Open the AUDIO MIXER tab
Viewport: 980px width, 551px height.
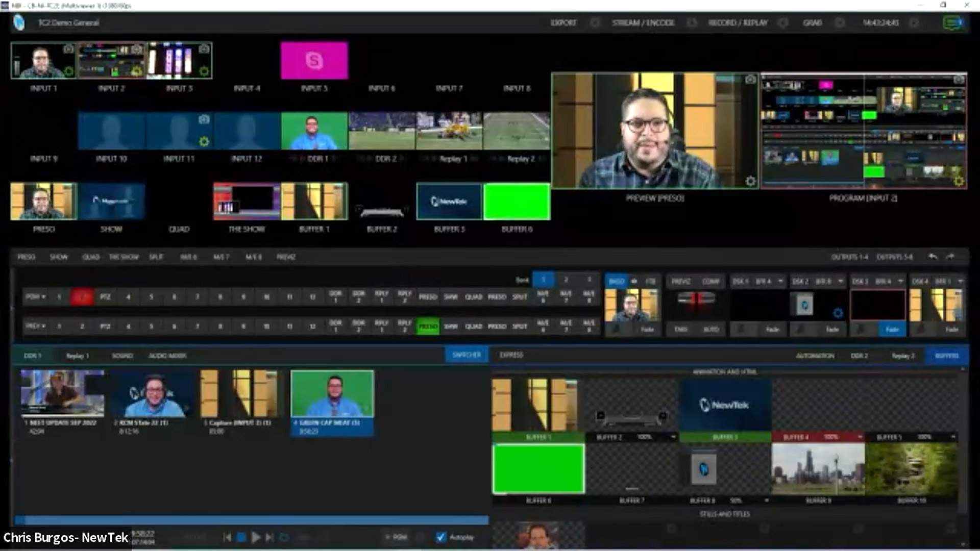pyautogui.click(x=167, y=356)
